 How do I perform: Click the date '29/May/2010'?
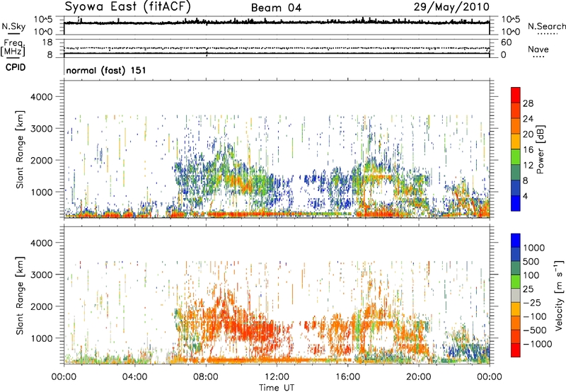click(x=451, y=7)
